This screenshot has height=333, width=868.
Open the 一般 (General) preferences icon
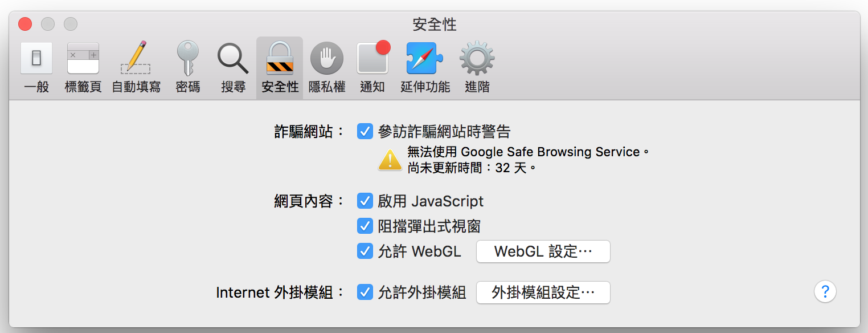coord(36,59)
